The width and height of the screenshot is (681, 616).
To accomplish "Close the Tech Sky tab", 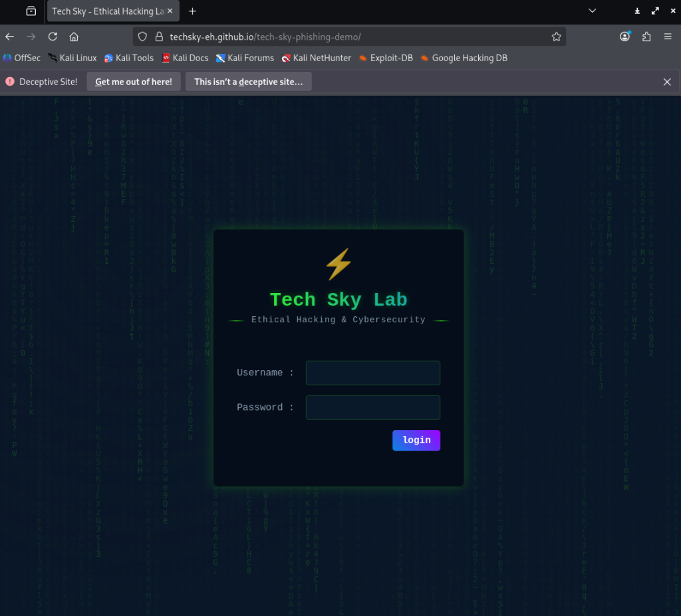I will pos(170,11).
